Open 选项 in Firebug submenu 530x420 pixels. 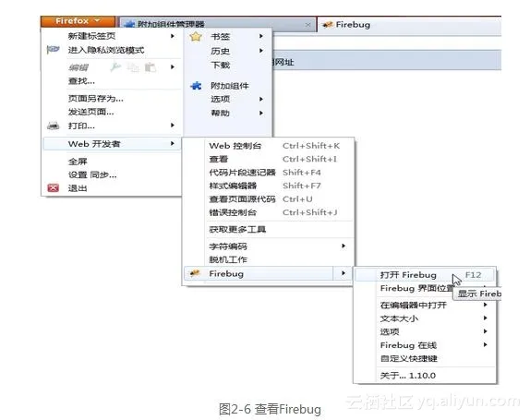[x=426, y=331]
